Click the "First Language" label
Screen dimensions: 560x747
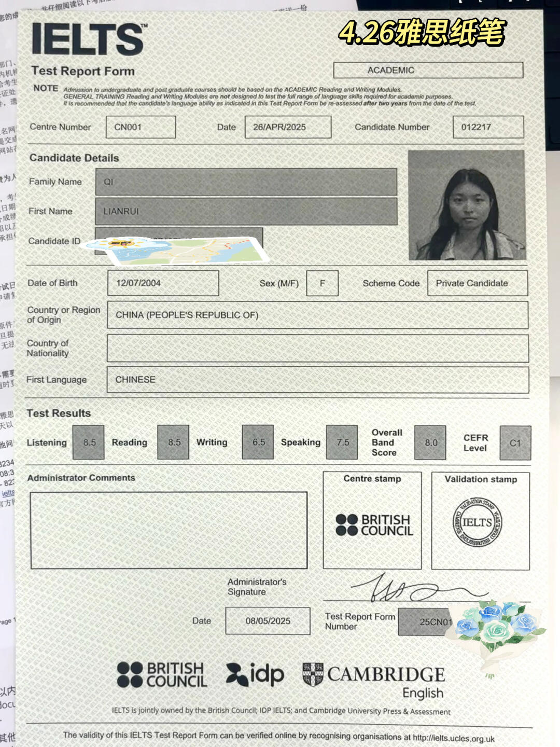click(x=57, y=380)
